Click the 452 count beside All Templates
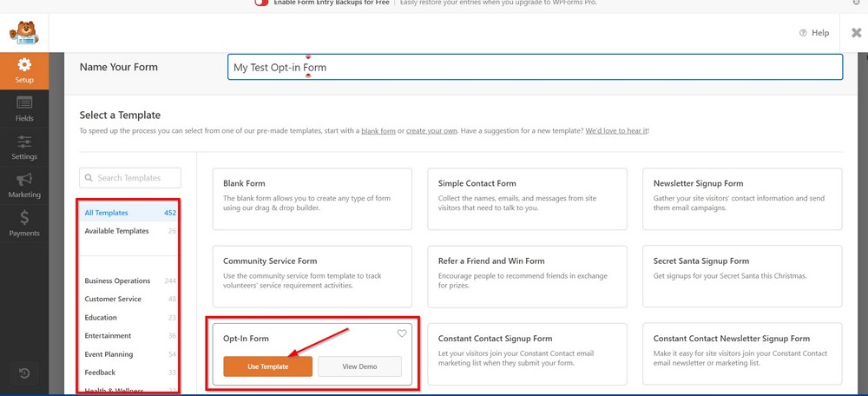 point(170,213)
